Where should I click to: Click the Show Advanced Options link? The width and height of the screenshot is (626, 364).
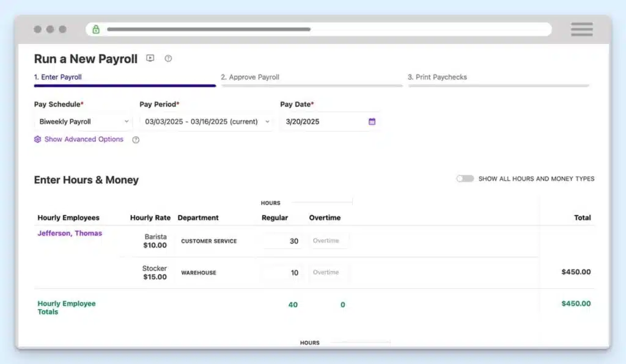point(84,139)
